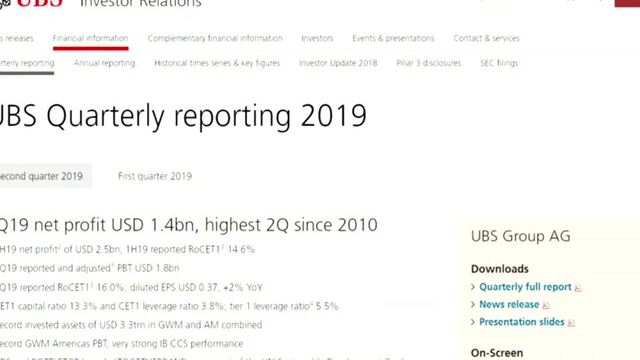Open SEC filings sub-tab

[499, 63]
